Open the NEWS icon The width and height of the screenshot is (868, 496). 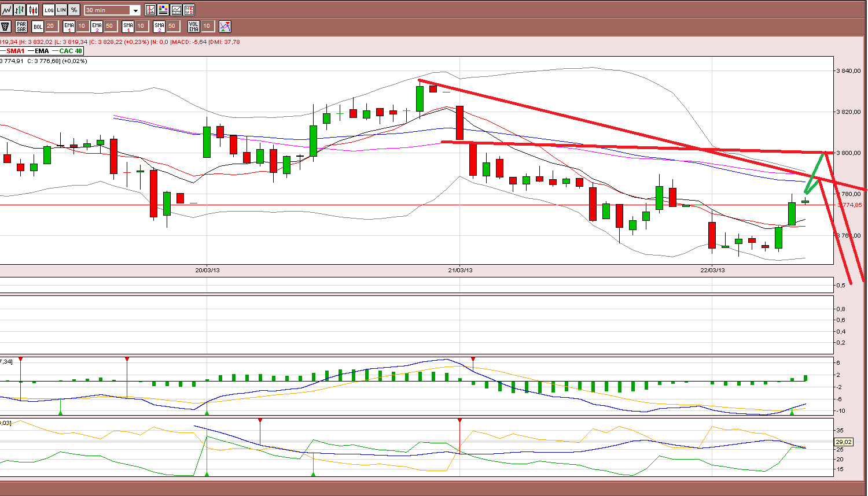[189, 10]
